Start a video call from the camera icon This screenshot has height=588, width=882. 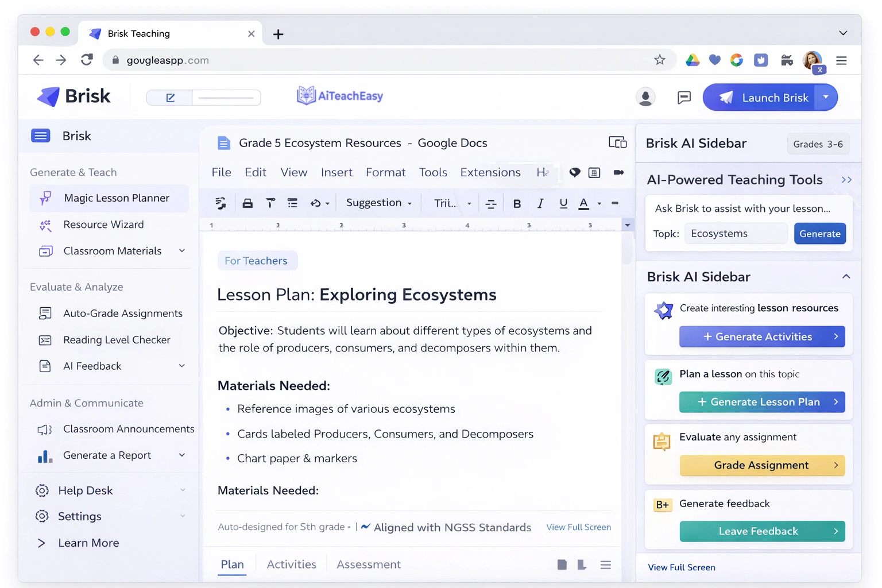click(618, 172)
